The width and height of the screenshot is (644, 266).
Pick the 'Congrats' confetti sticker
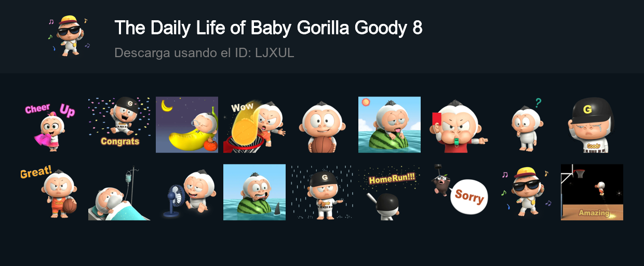[x=119, y=125]
